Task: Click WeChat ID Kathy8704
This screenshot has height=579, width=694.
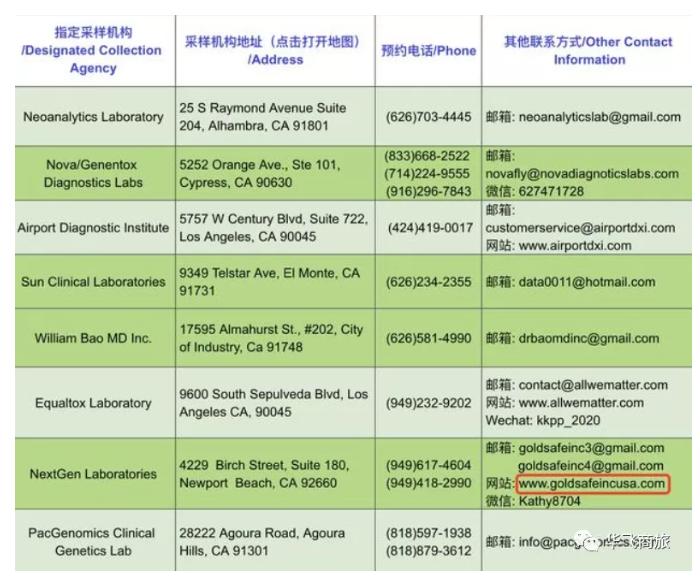Action: 549,501
